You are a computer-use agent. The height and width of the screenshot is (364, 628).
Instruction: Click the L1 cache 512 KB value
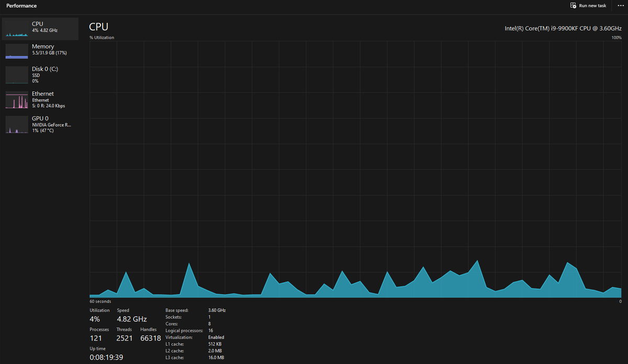(x=216, y=344)
